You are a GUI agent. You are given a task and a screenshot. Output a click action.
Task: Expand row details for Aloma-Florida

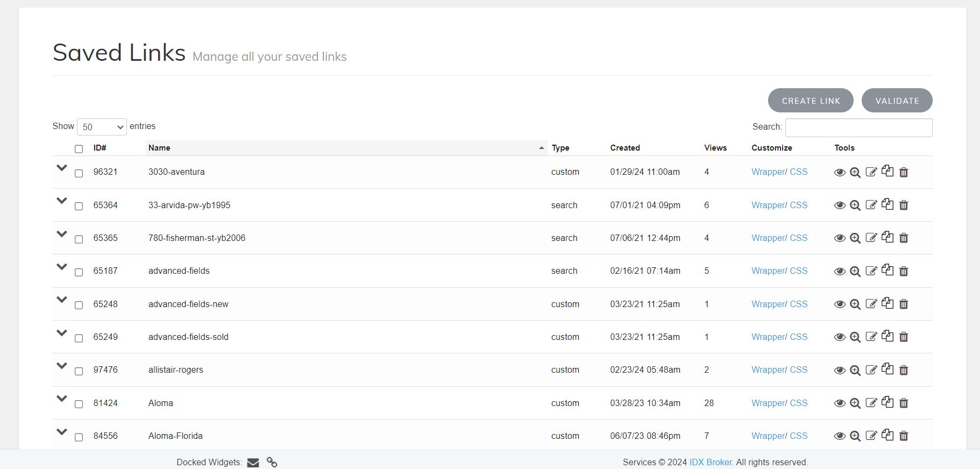pos(62,432)
